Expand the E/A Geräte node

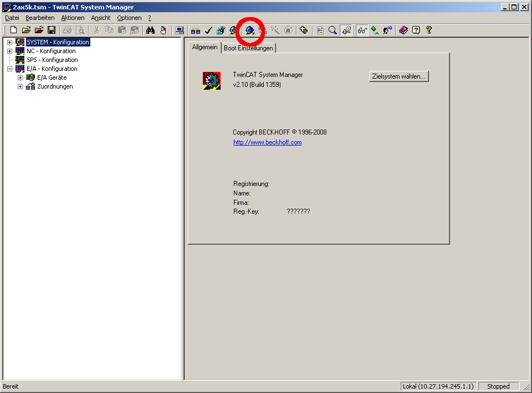pyautogui.click(x=21, y=77)
